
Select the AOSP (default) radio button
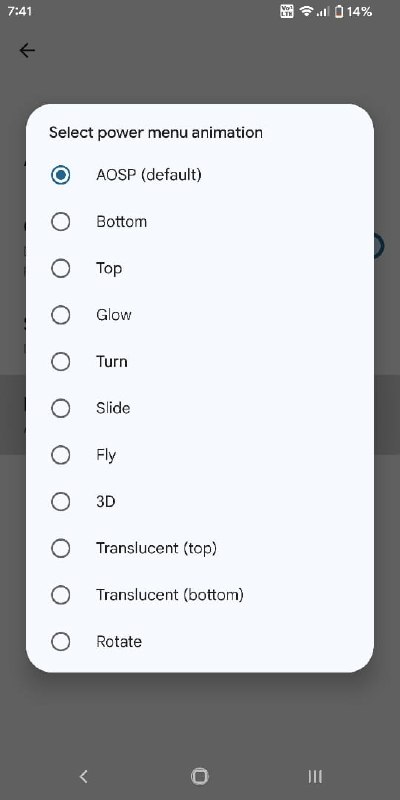61,176
